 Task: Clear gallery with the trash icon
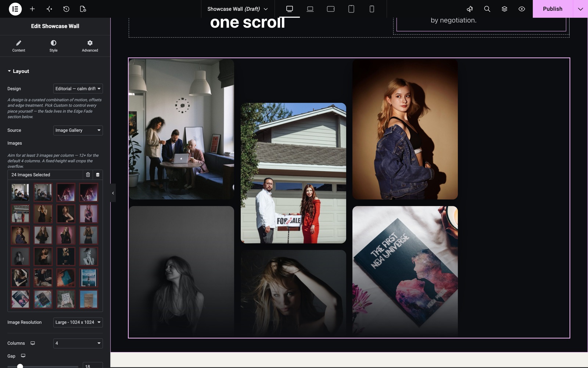(x=88, y=175)
